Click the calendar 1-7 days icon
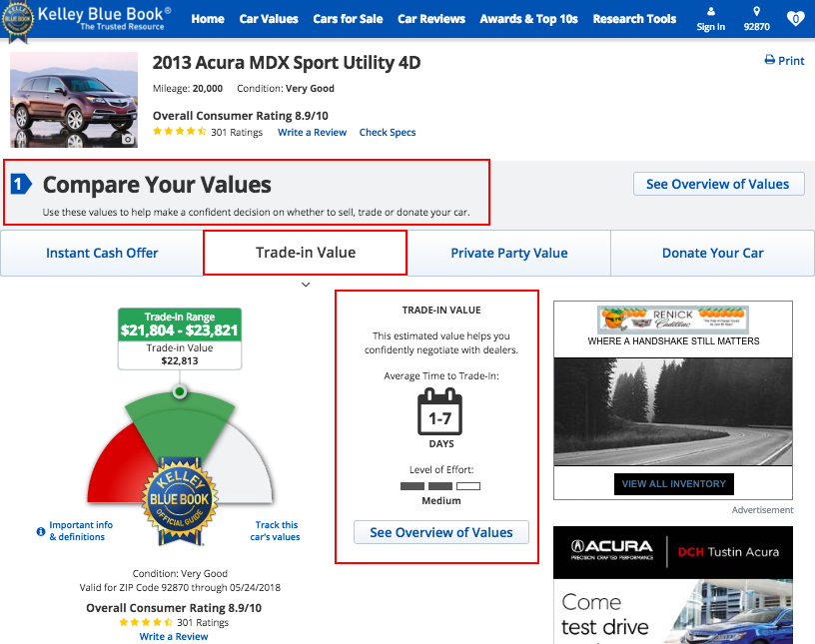Viewport: 815px width, 644px height. (x=439, y=412)
